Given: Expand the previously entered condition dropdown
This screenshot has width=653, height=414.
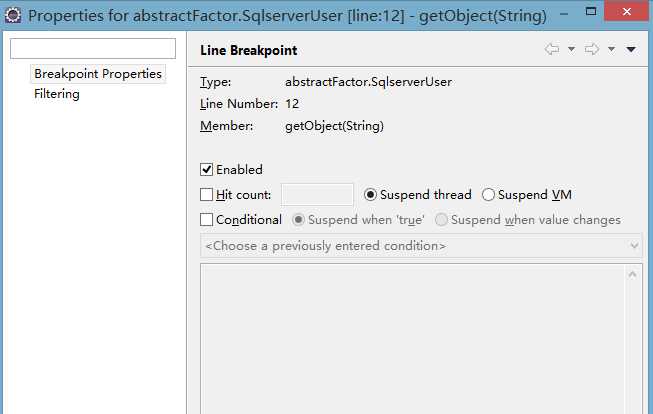Looking at the screenshot, I should 421,246.
